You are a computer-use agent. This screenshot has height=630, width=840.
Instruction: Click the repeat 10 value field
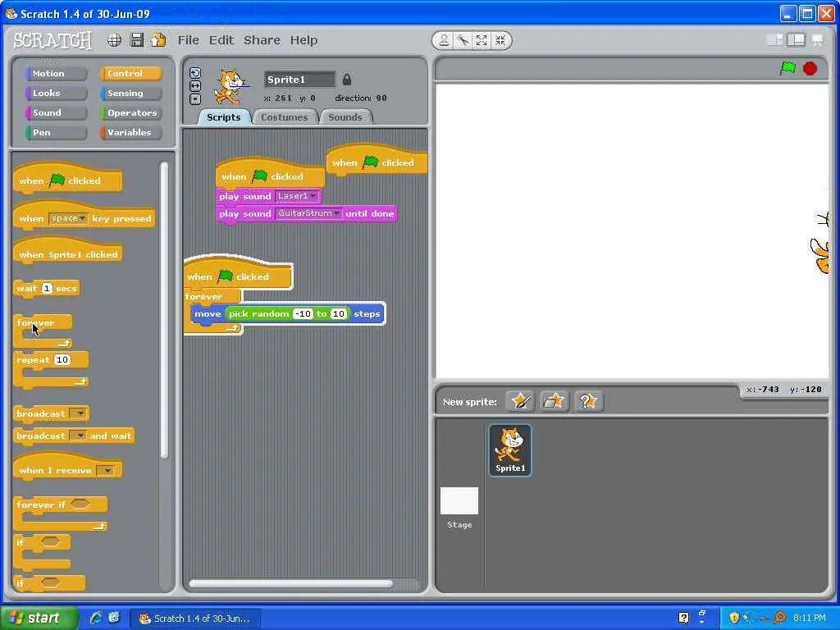click(62, 360)
